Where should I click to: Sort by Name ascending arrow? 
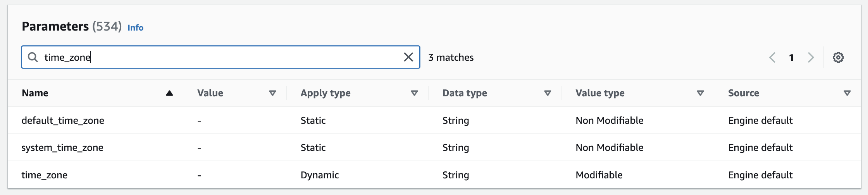click(x=169, y=93)
